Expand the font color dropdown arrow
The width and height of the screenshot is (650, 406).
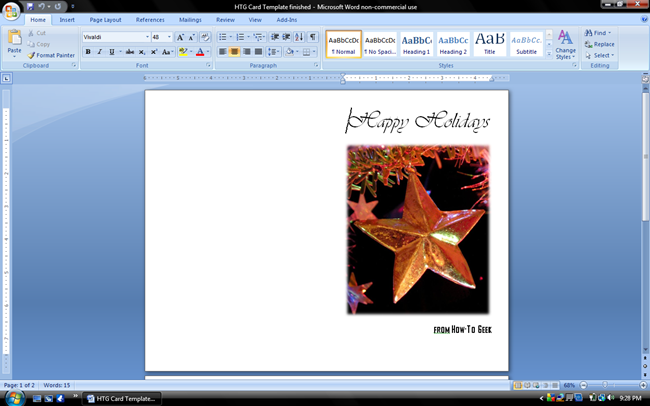click(208, 52)
